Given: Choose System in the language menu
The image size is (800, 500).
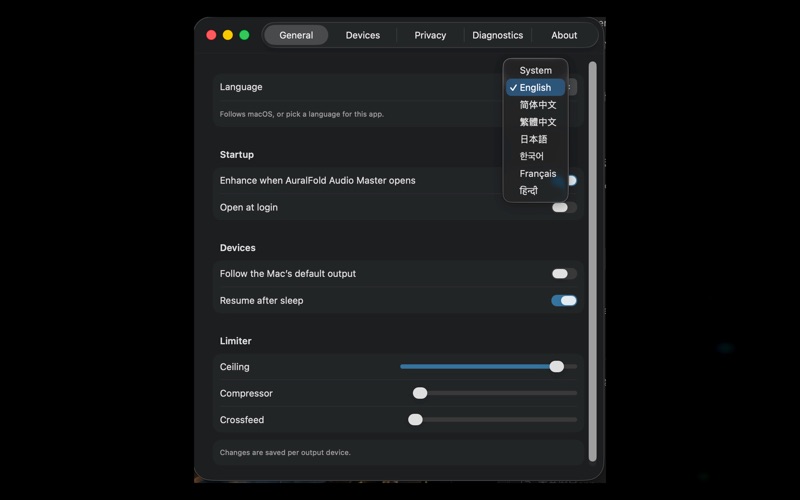Looking at the screenshot, I should click(x=535, y=70).
